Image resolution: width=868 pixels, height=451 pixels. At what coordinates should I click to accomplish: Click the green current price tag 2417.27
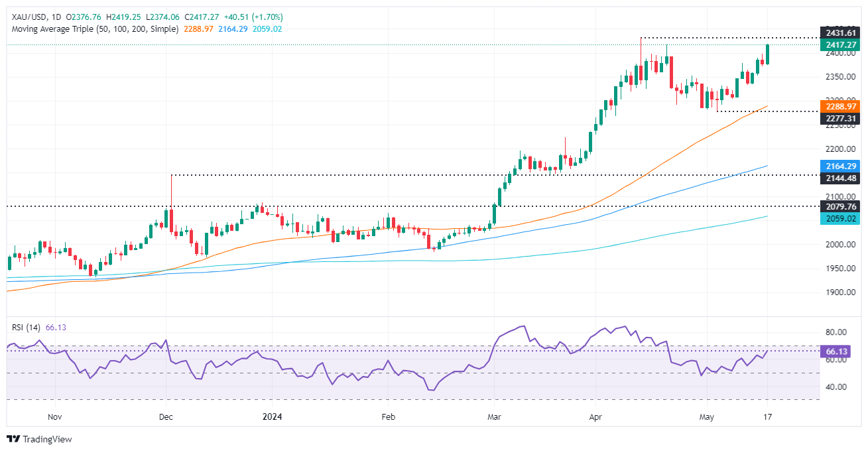click(840, 45)
